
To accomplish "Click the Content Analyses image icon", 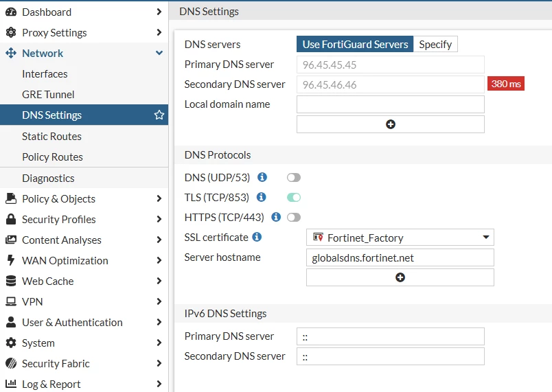I will (x=11, y=240).
